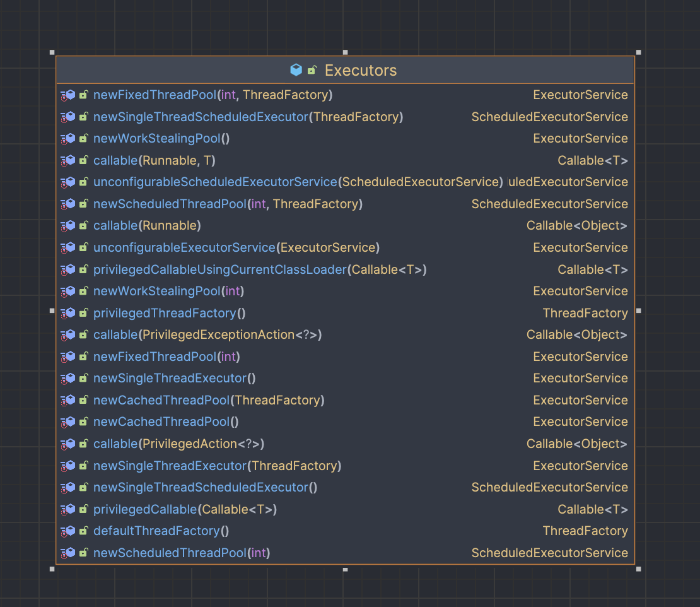
Task: Select method newSingleThreadScheduledExecutor(ThreadFactory)
Action: pos(248,117)
